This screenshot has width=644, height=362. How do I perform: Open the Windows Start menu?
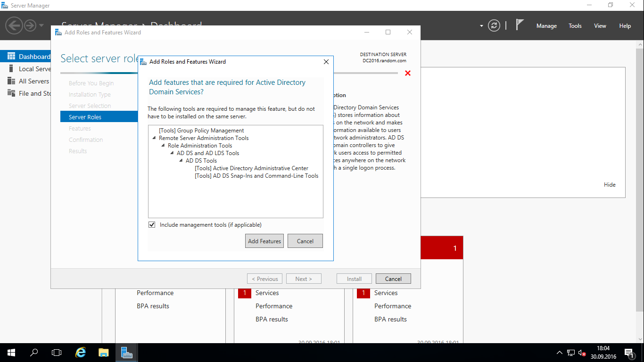click(11, 353)
